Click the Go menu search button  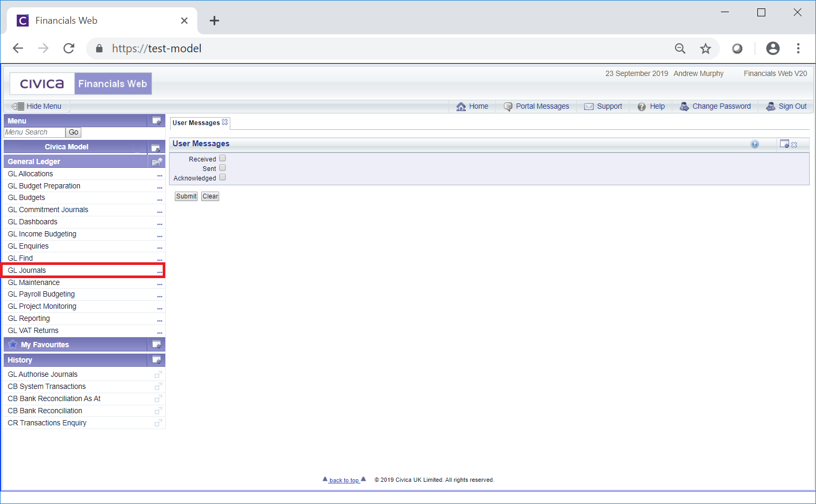[x=73, y=132]
